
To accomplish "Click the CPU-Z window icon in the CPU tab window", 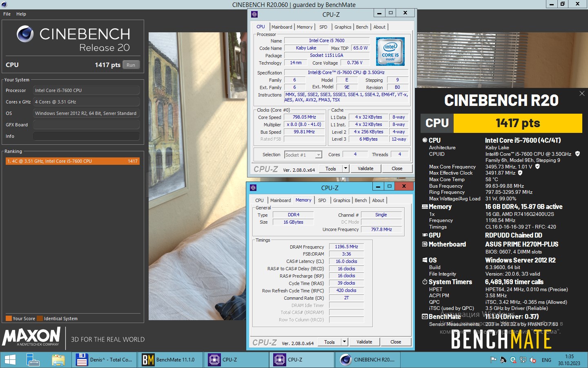I will tap(254, 14).
